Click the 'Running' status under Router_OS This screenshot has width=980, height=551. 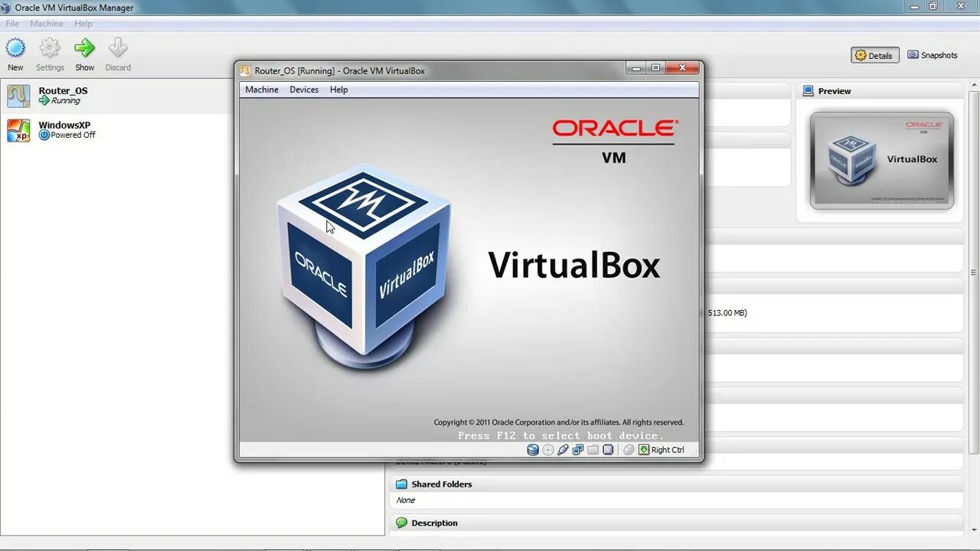(x=66, y=100)
